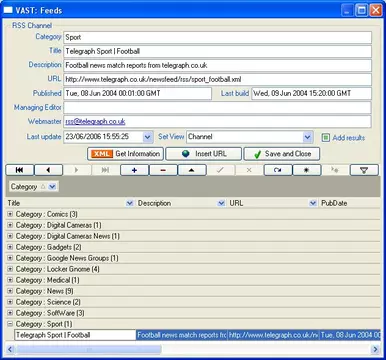This screenshot has width=386, height=360.
Task: Collapse the Category : Sport group
Action: point(10,324)
